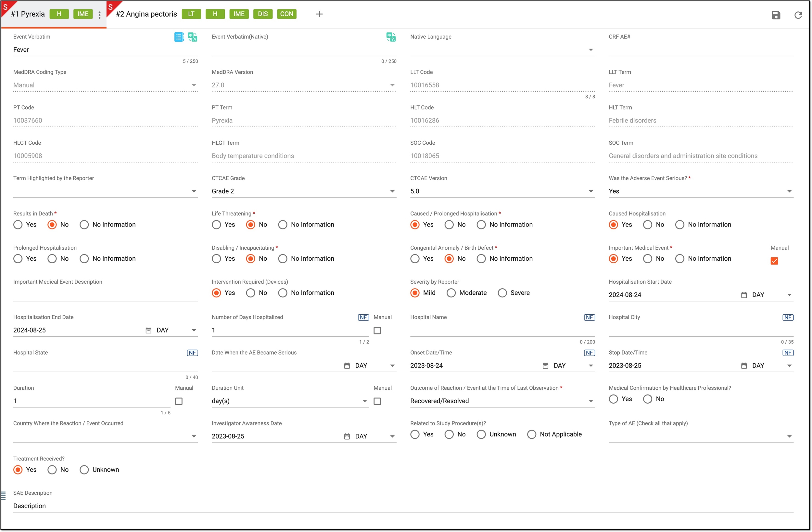Open the Pyrexia tab three-dot menu
The height and width of the screenshot is (532, 812).
(99, 15)
